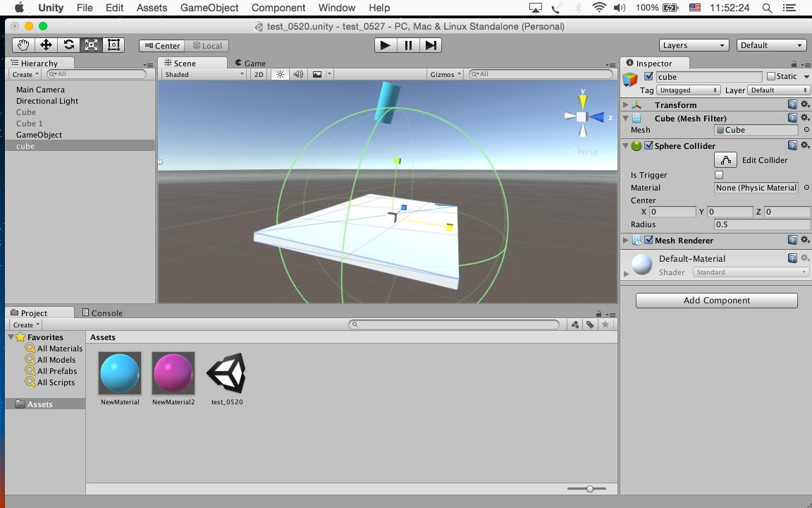Toggle pivot mode Center button

162,46
